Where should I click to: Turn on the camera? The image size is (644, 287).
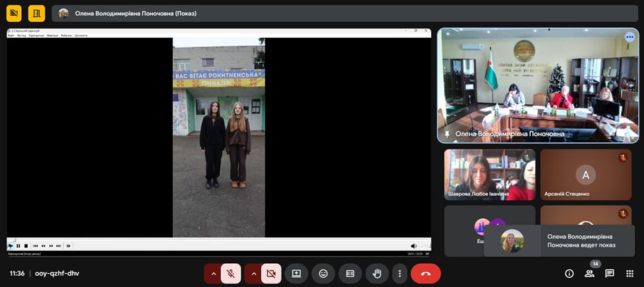pyautogui.click(x=271, y=273)
